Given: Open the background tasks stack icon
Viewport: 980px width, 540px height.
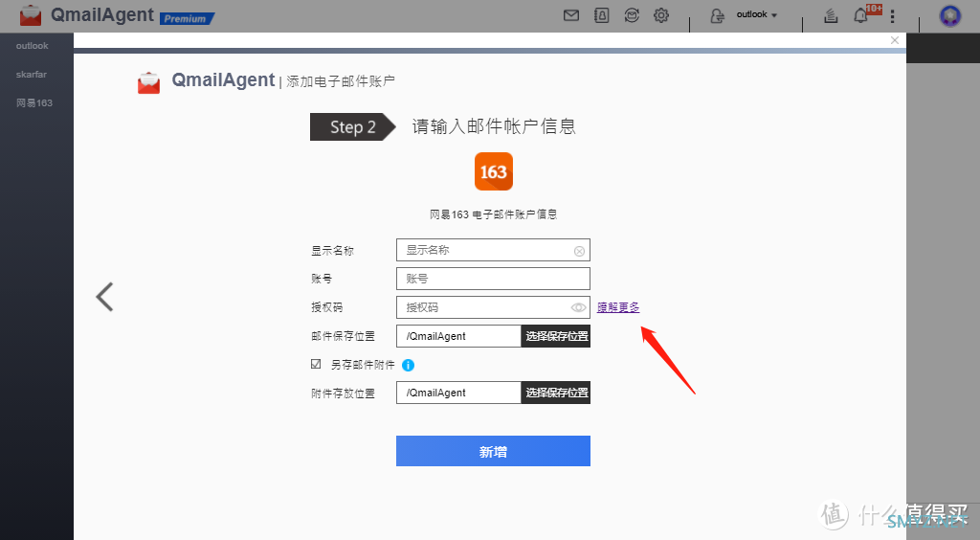Looking at the screenshot, I should 831,15.
